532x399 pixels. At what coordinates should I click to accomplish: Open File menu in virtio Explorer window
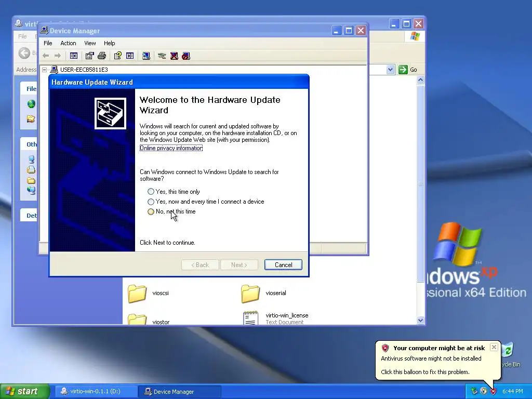22,36
